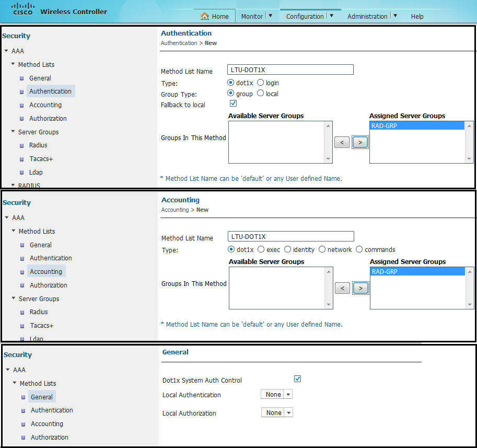
Task: Toggle the Fallback to local checkbox
Action: [233, 104]
